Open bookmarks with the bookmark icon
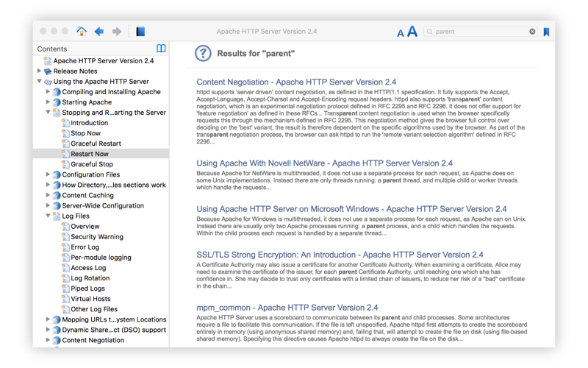588x368 pixels. tap(546, 32)
